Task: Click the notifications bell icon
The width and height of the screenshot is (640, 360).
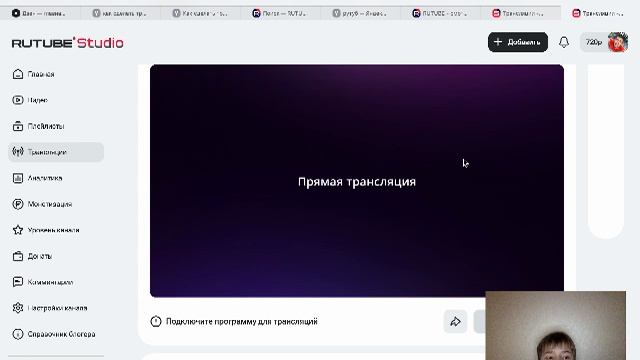Action: [x=564, y=42]
